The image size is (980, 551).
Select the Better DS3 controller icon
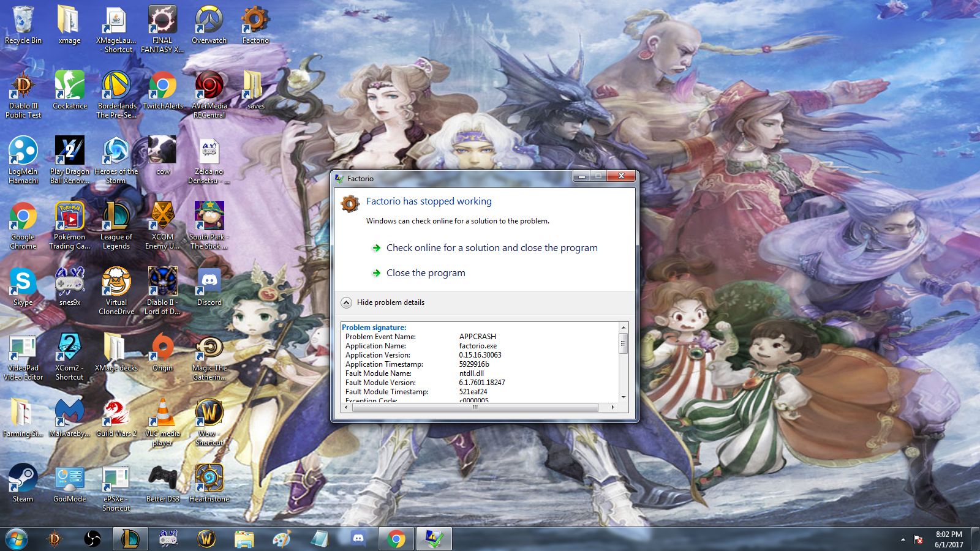(x=163, y=483)
